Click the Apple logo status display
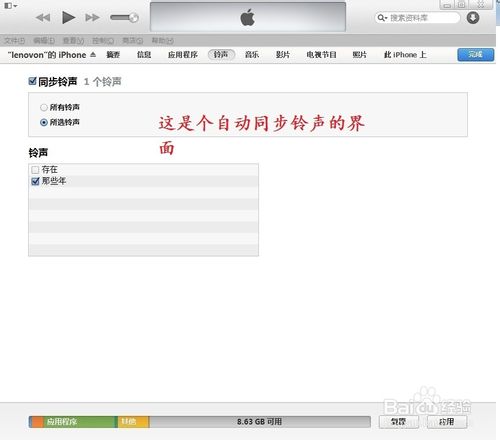The height and width of the screenshot is (440, 500). [248, 17]
